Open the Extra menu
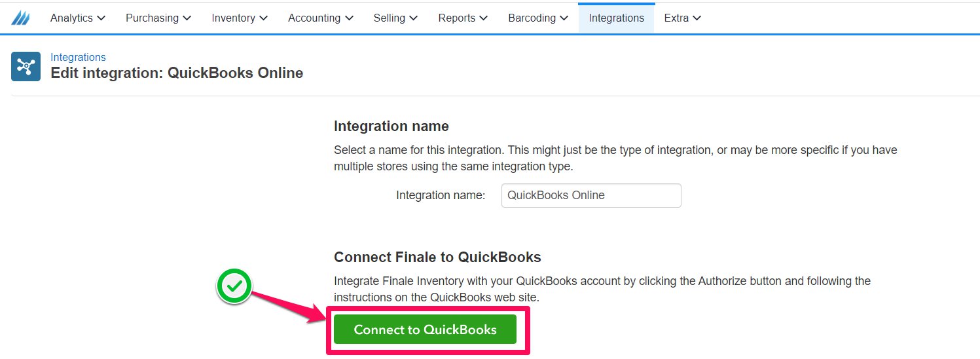The width and height of the screenshot is (980, 359). 683,18
